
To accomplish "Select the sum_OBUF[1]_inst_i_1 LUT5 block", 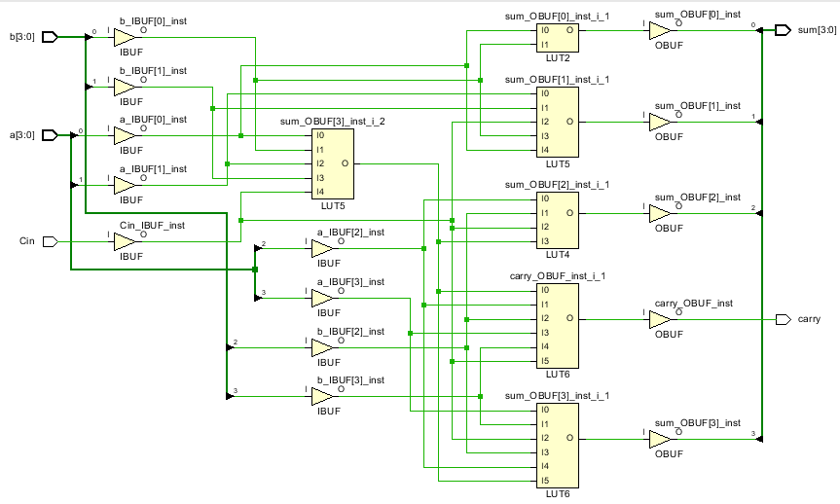I will (x=558, y=123).
